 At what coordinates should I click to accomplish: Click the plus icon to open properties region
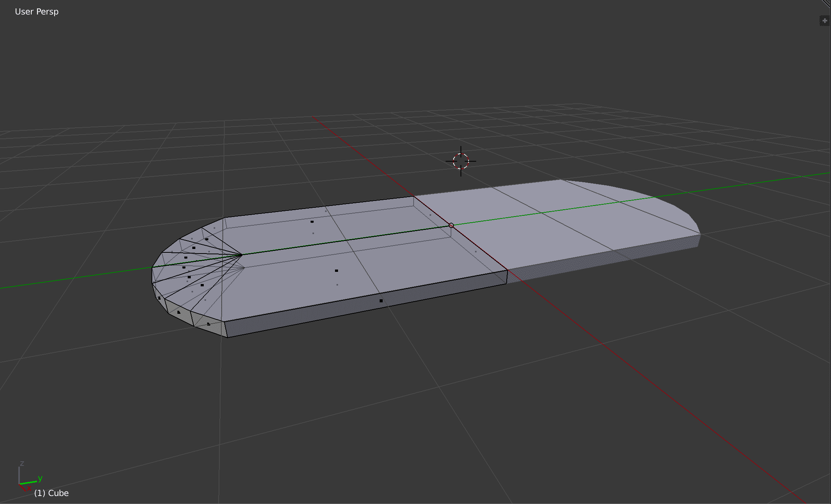pyautogui.click(x=824, y=21)
